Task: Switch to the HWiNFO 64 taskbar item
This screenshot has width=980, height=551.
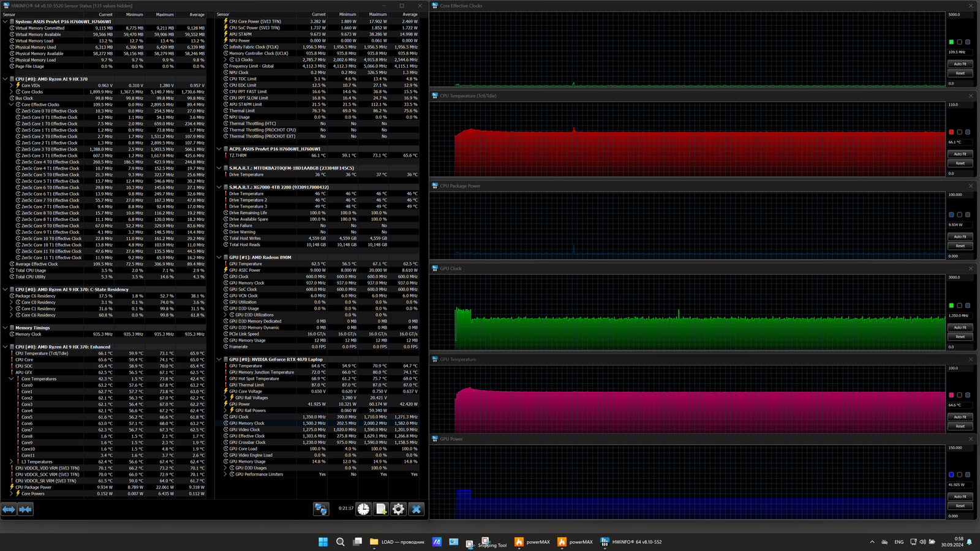Action: (x=631, y=542)
